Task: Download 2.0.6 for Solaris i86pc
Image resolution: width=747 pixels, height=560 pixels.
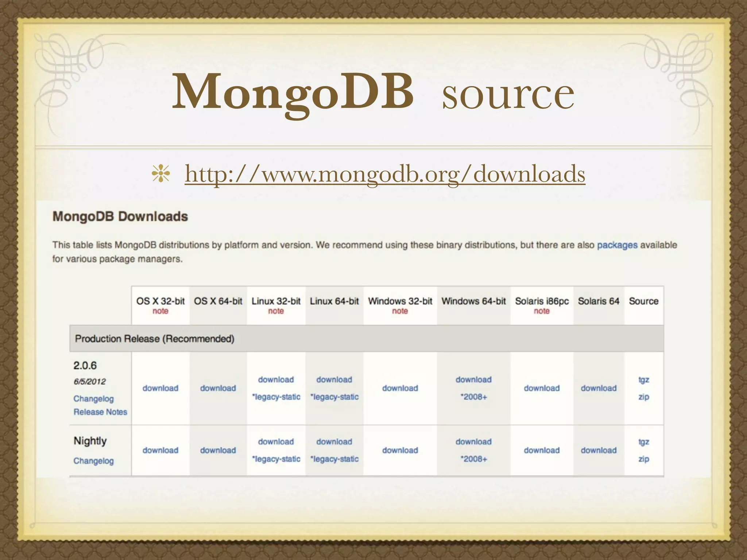Action: (542, 388)
